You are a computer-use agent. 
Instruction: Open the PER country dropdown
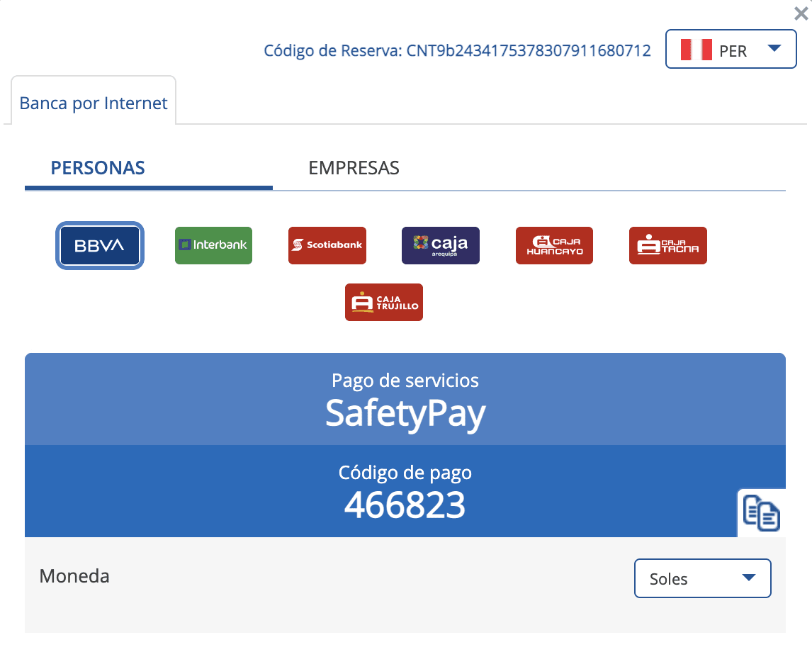(x=731, y=49)
